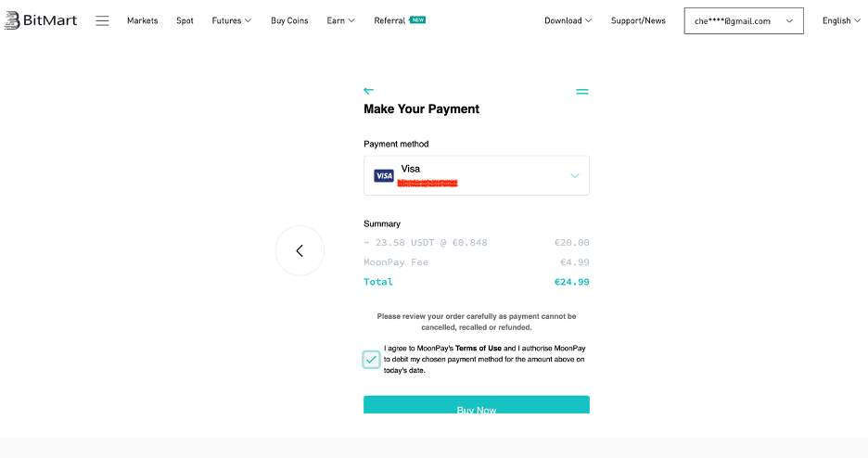Click the round previous-step chevron button

(x=300, y=250)
